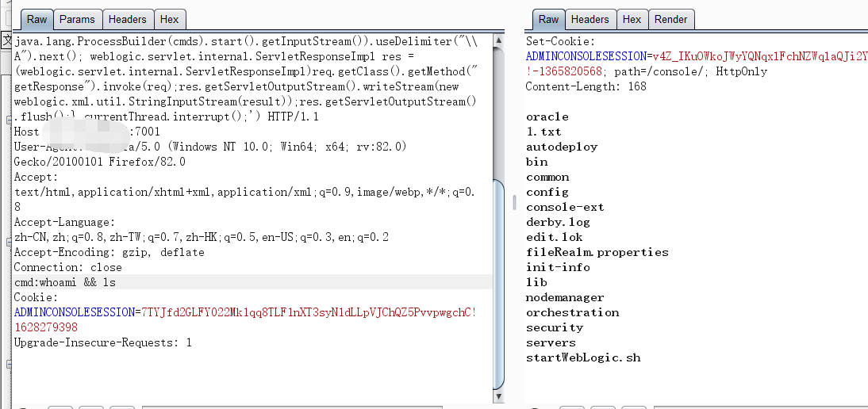Click the '1.txt' entry in response
This screenshot has height=409, width=868.
click(543, 132)
